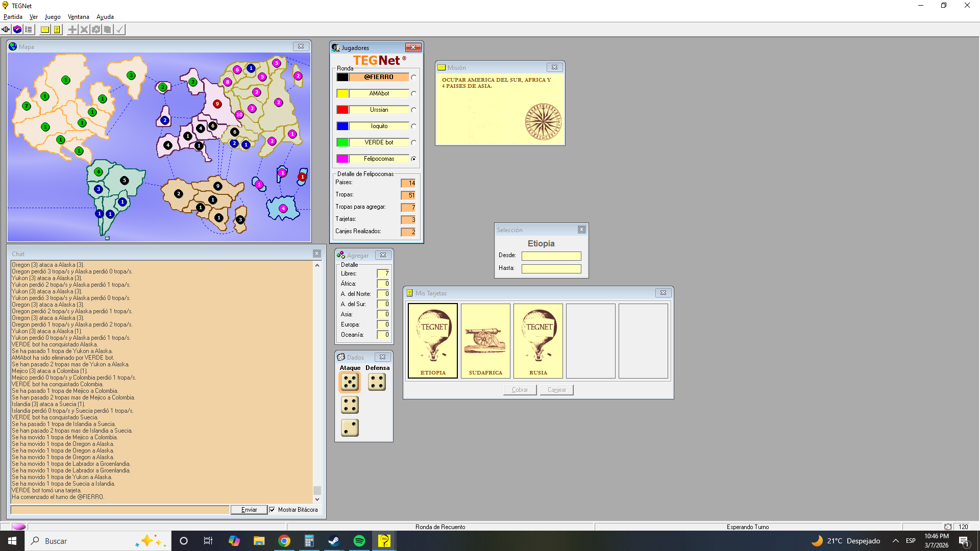Click the pink-blue globe toolbar icon
Image resolution: width=980 pixels, height=551 pixels.
[x=17, y=30]
